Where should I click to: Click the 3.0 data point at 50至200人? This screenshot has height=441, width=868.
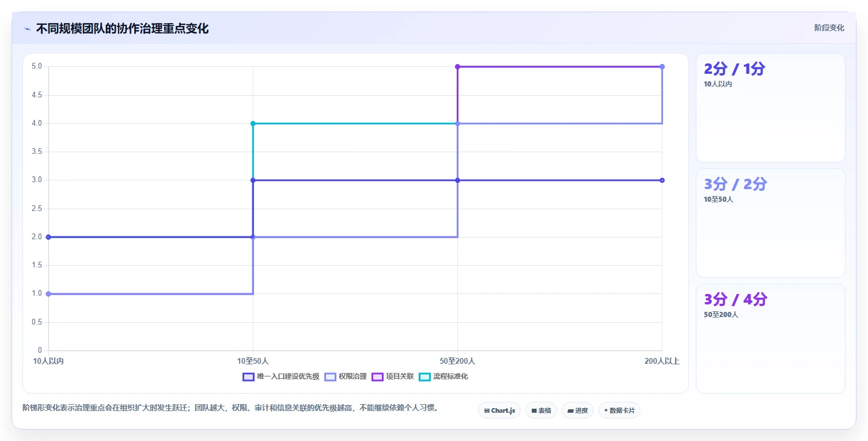457,180
